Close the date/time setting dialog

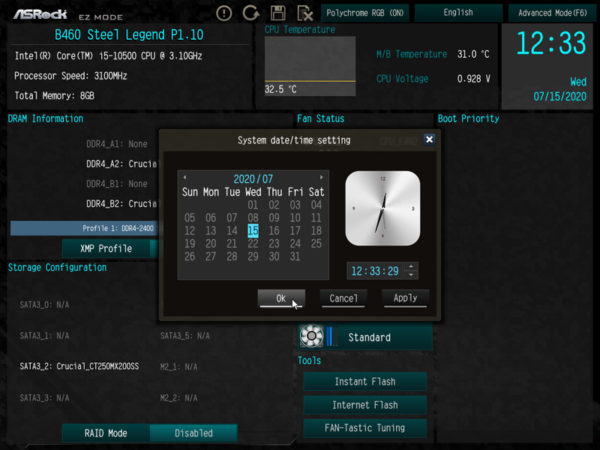pos(429,140)
